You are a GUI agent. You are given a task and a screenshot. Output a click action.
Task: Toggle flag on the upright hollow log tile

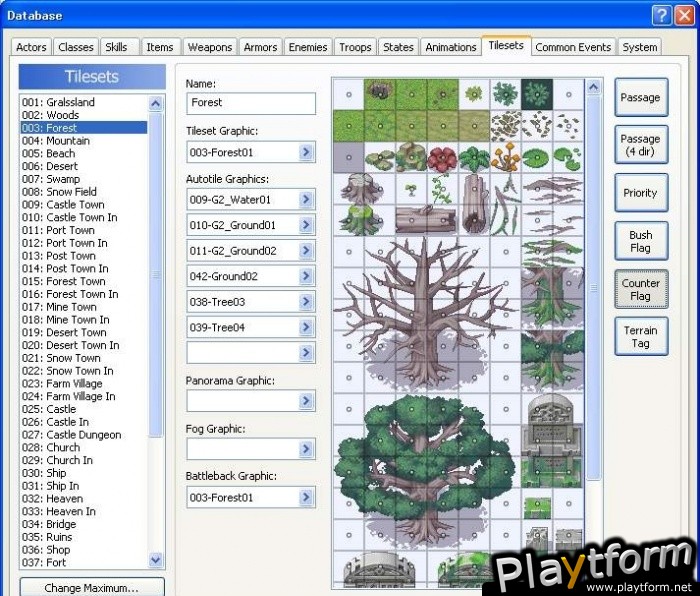(x=474, y=204)
